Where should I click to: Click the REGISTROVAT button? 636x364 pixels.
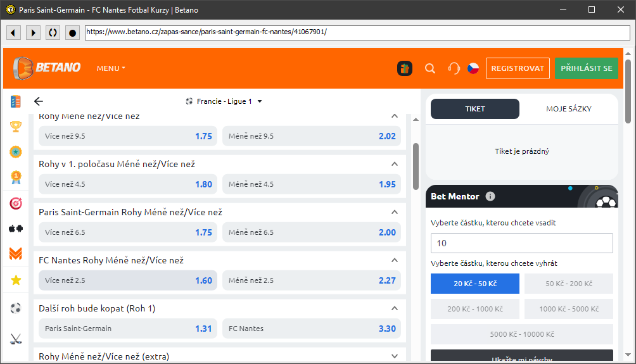pyautogui.click(x=518, y=68)
